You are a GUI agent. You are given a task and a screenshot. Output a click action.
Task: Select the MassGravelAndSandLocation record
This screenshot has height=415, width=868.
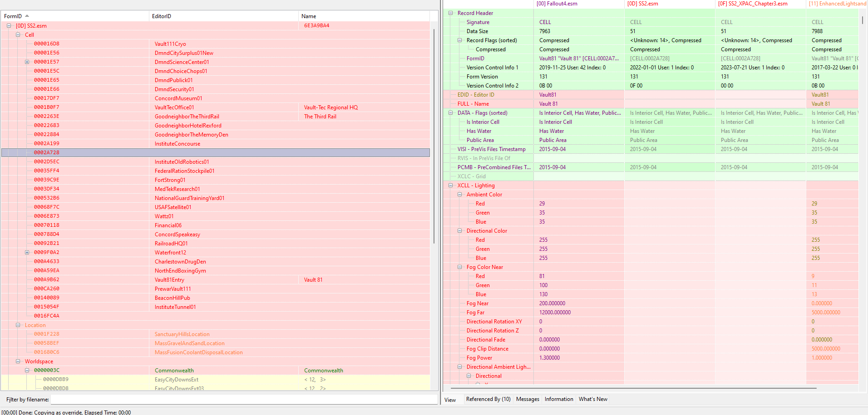pos(215,343)
